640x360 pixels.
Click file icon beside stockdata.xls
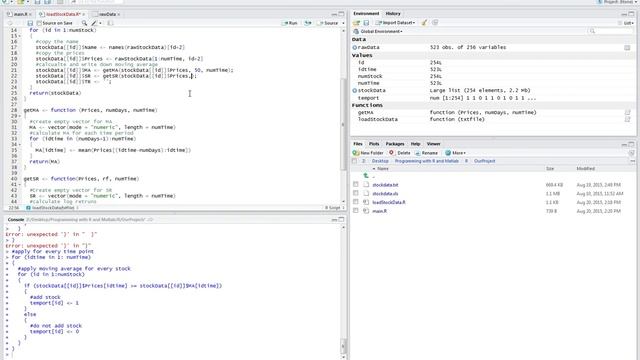[x=366, y=193]
